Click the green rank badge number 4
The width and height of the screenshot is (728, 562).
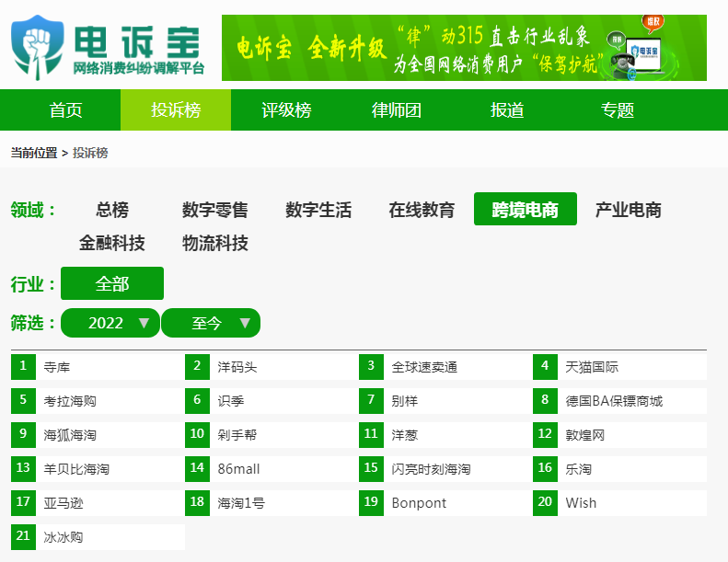pos(545,367)
